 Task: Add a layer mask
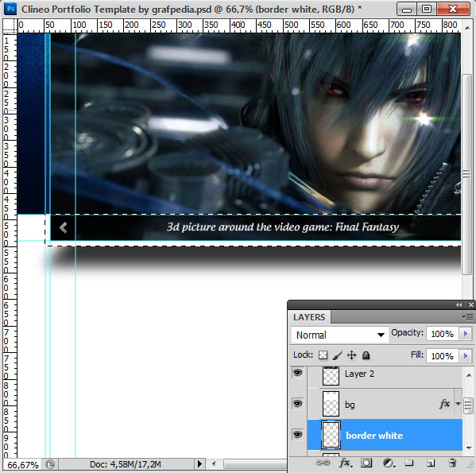(366, 463)
